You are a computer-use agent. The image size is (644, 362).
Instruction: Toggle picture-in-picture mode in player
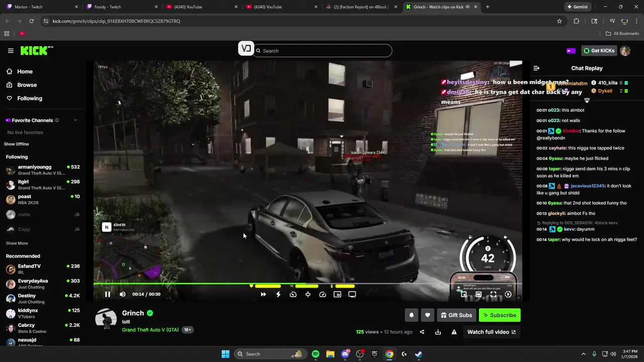338,295
